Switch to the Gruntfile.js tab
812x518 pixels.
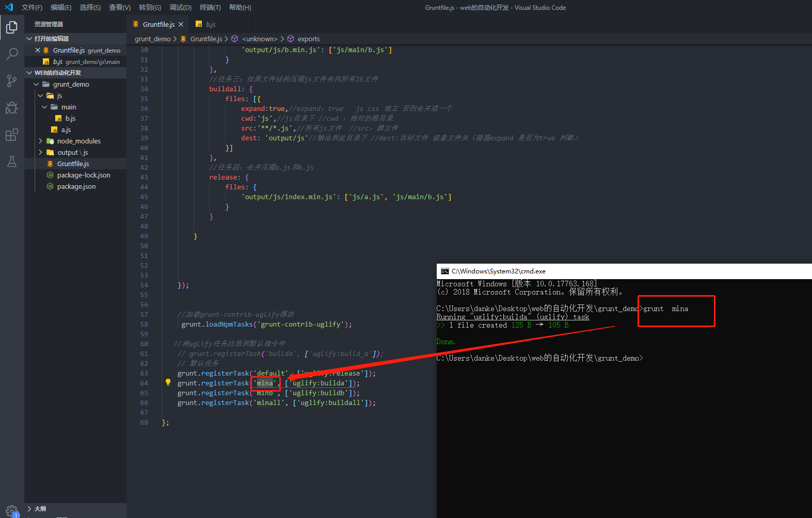pyautogui.click(x=158, y=24)
